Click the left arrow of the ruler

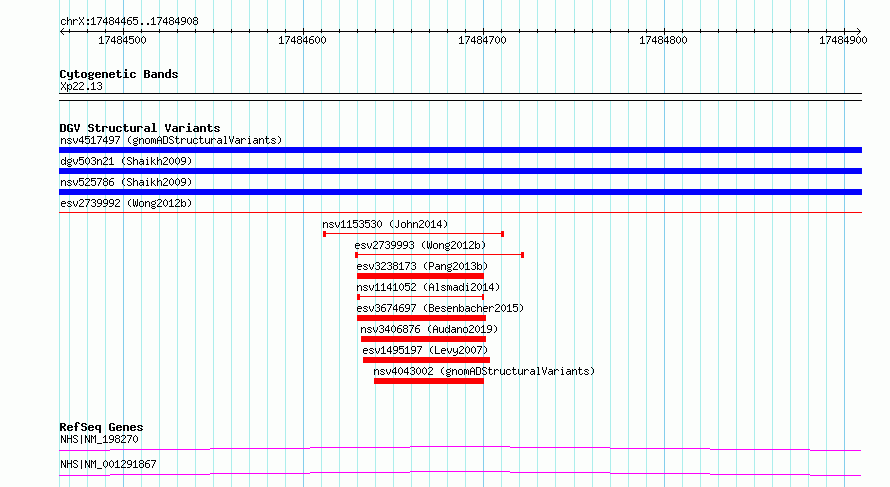coord(62,32)
